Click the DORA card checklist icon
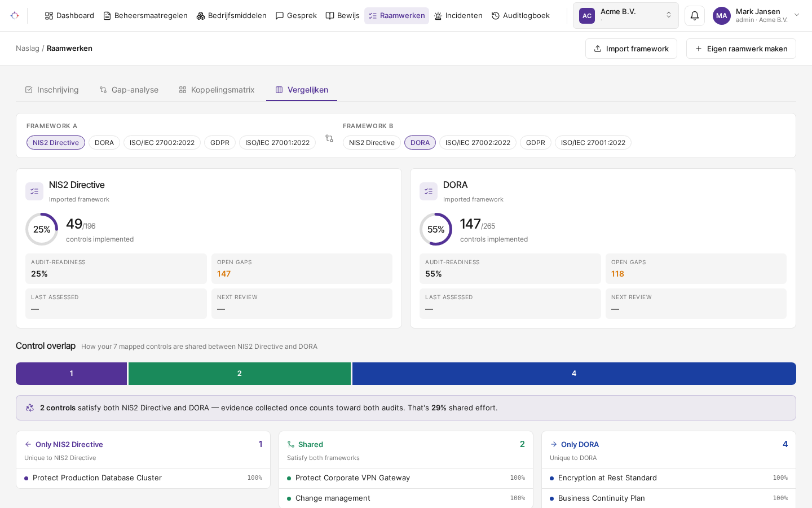Viewport: 812px width, 508px height. pyautogui.click(x=429, y=191)
